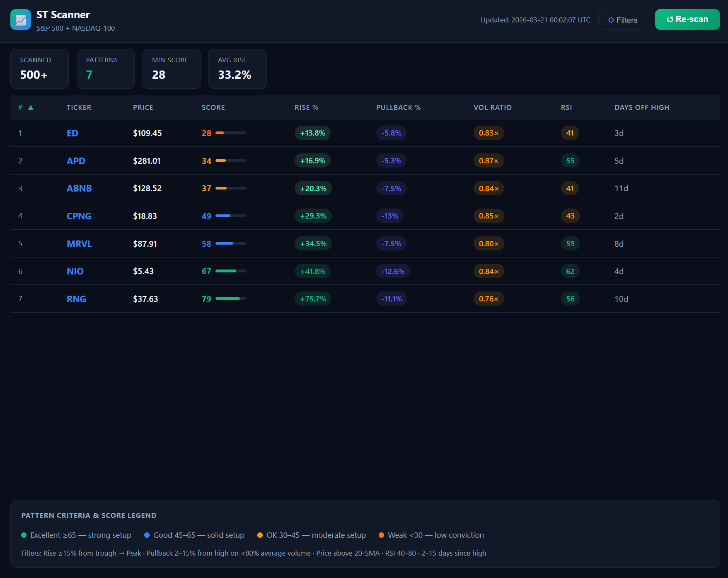Click the RSI 55 badge for APD
Screen dimensions: 728x578
570,161
